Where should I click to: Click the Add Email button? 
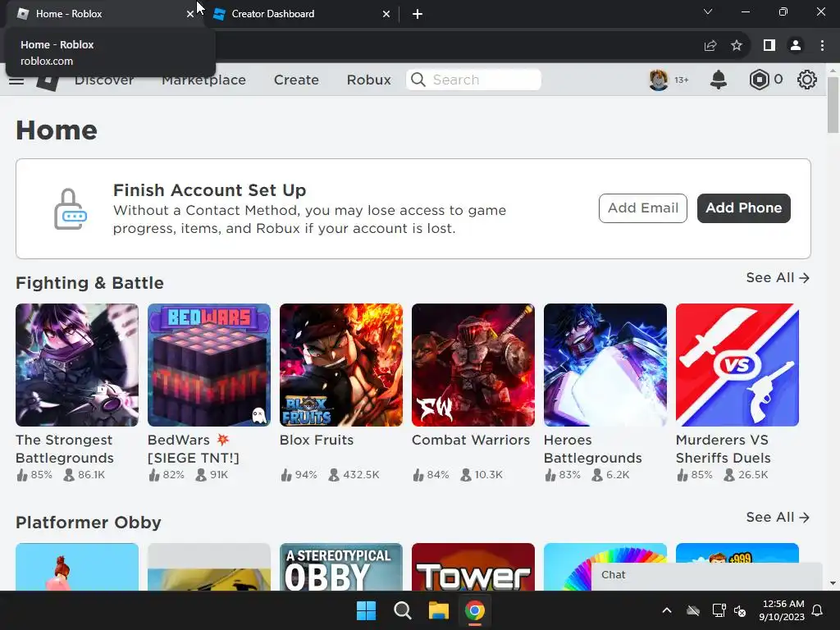(x=643, y=208)
